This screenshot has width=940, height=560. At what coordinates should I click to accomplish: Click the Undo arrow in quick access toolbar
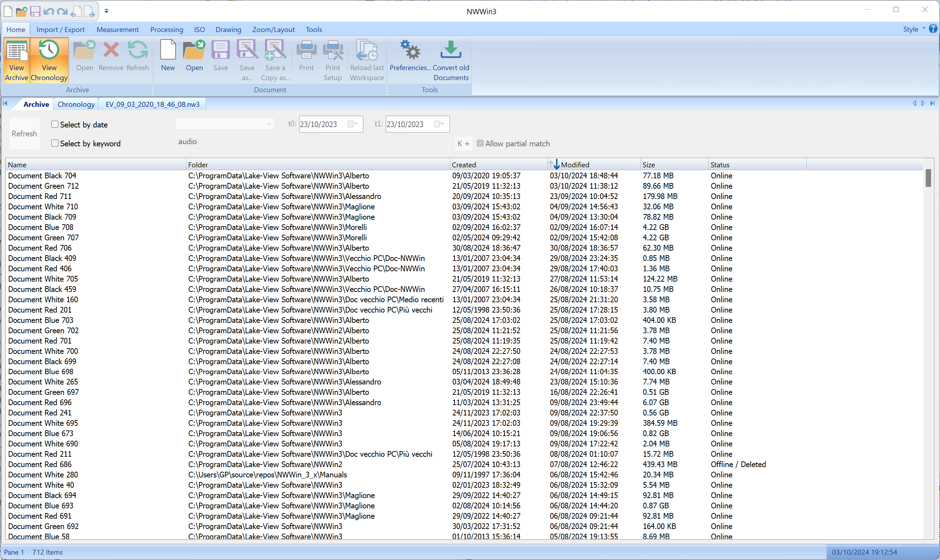(48, 11)
